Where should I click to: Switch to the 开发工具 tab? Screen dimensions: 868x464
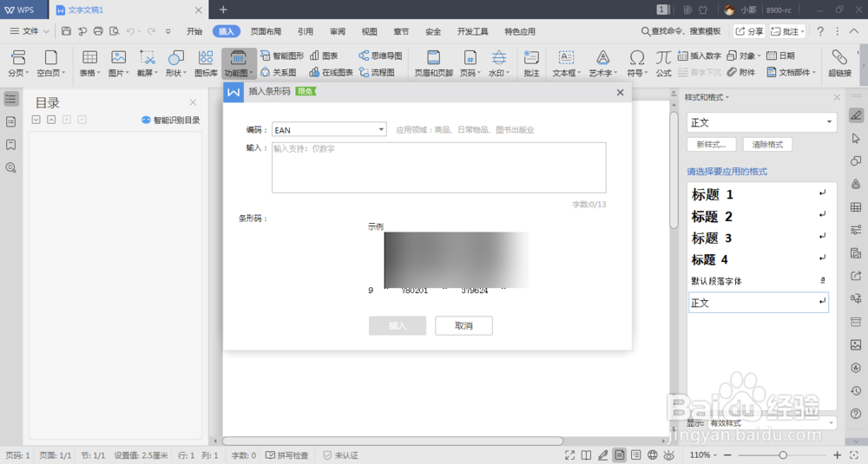tap(472, 31)
